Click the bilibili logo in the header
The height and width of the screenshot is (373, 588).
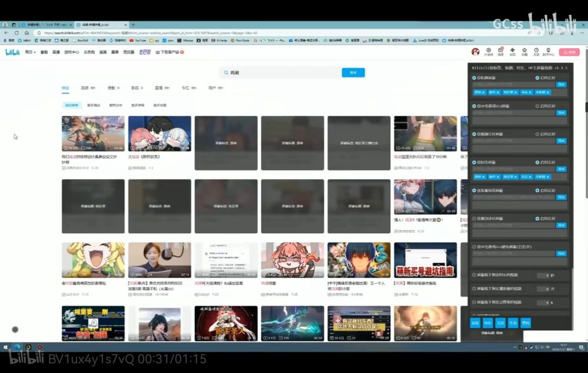click(13, 52)
